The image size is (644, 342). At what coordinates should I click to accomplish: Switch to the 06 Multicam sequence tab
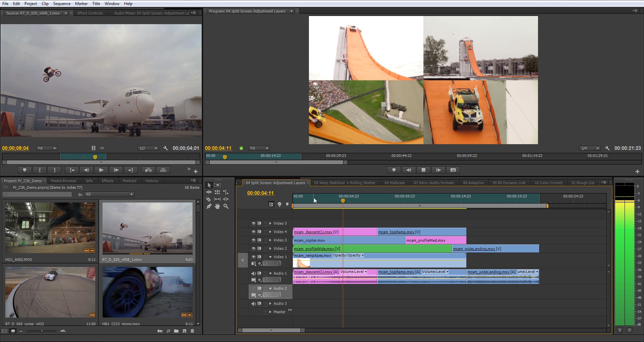point(394,183)
